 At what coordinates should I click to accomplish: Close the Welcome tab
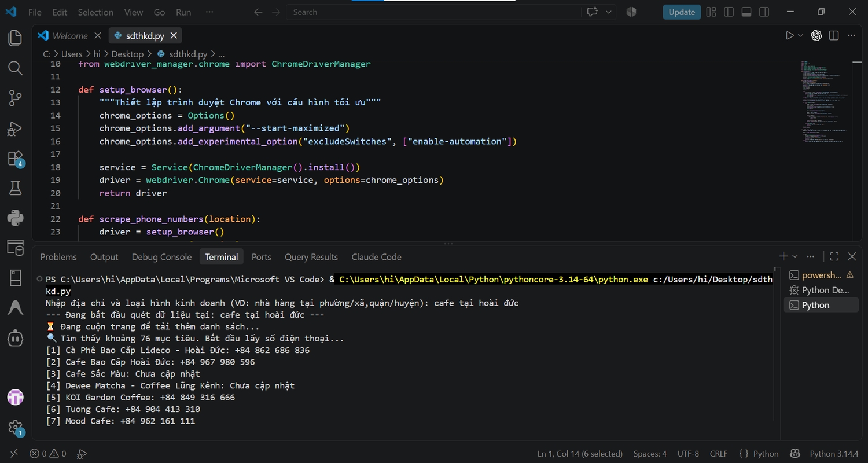pyautogui.click(x=97, y=35)
